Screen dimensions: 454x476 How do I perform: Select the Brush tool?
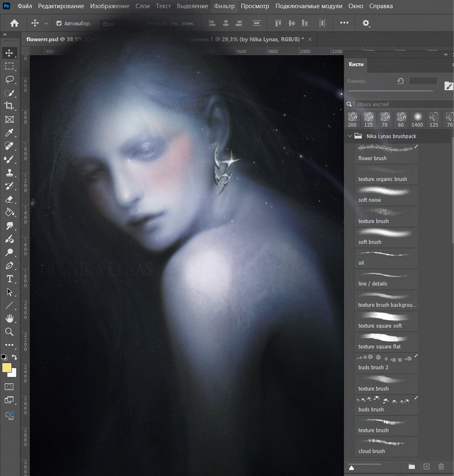(9, 159)
